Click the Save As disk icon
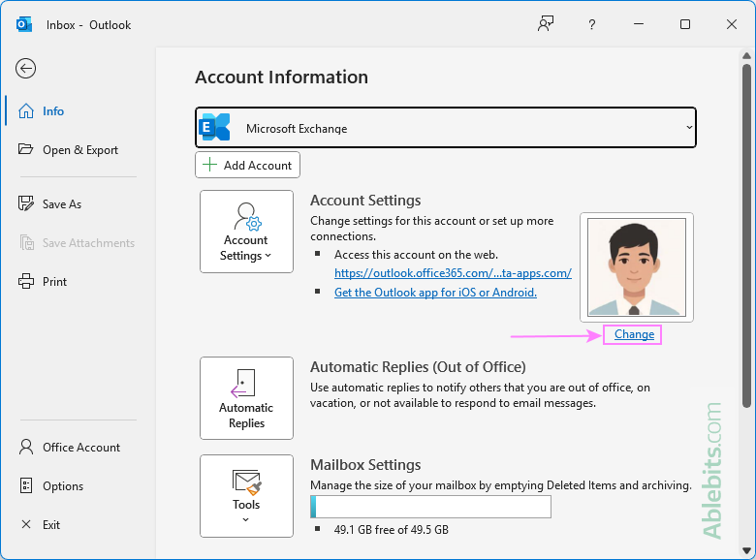 click(25, 203)
